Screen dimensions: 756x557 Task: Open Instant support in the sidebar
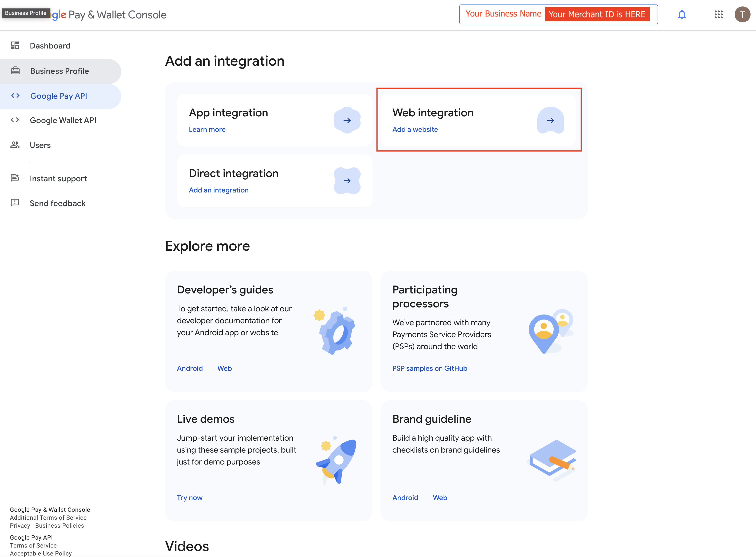pyautogui.click(x=58, y=179)
